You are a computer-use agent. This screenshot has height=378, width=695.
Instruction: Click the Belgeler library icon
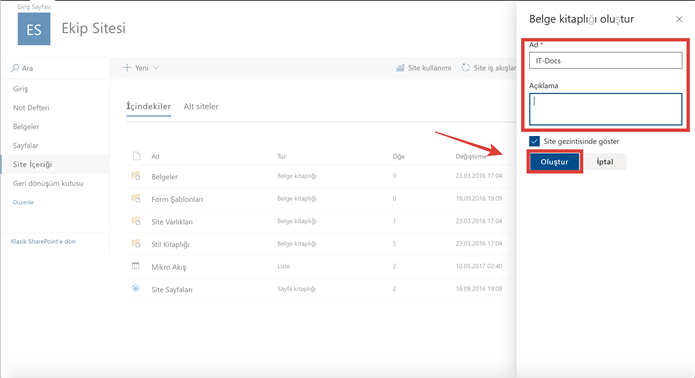click(x=136, y=176)
